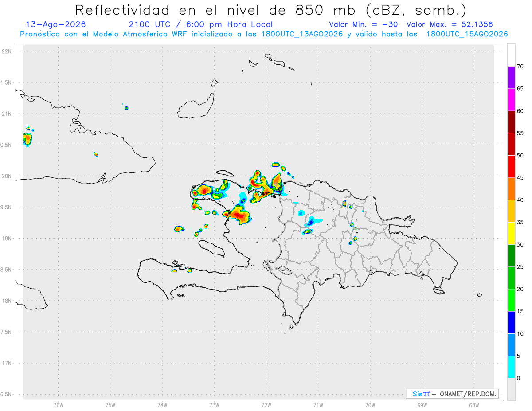532x411 pixels.
Task: Click the purple 65-70 dBZ color band
Action: (x=511, y=78)
